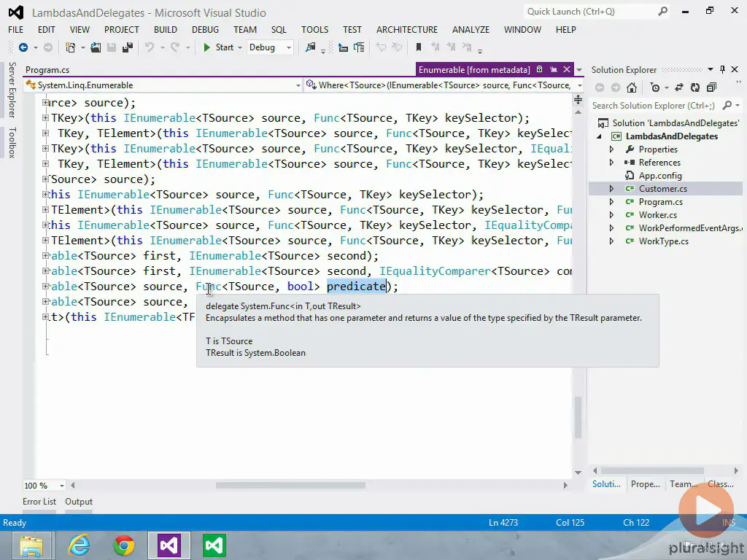Expand the collapsed region on the predicate line
Screen dimensions: 747x560
point(46,287)
